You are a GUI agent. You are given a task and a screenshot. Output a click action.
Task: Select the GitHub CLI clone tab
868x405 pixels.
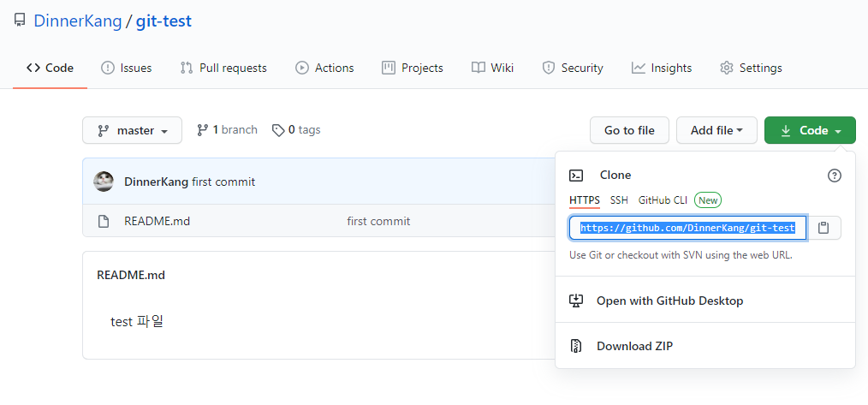coord(663,200)
